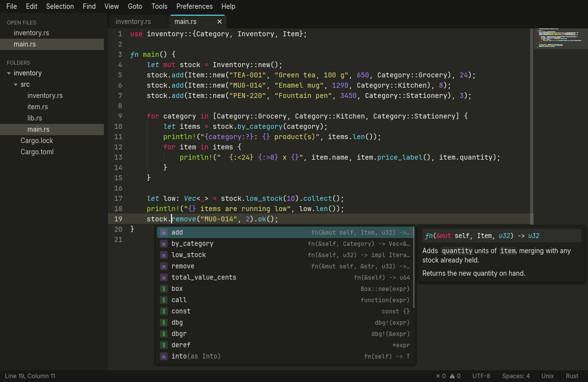Change the Rust syntax in status bar
The width and height of the screenshot is (588, 382).
[572, 376]
